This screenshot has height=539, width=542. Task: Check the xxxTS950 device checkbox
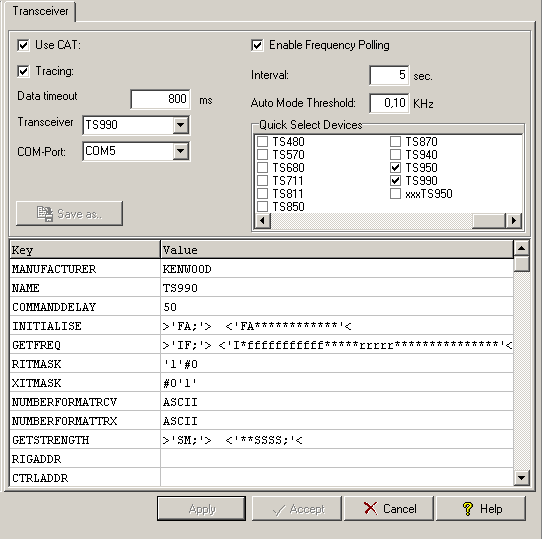(x=395, y=194)
